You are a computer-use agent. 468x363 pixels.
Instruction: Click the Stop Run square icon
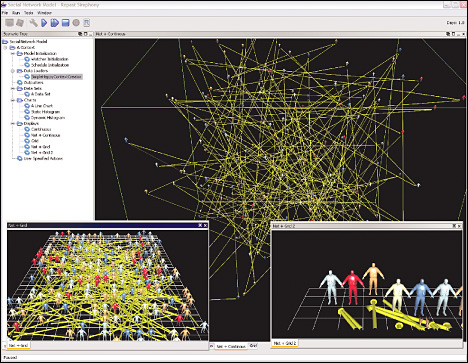coord(66,23)
